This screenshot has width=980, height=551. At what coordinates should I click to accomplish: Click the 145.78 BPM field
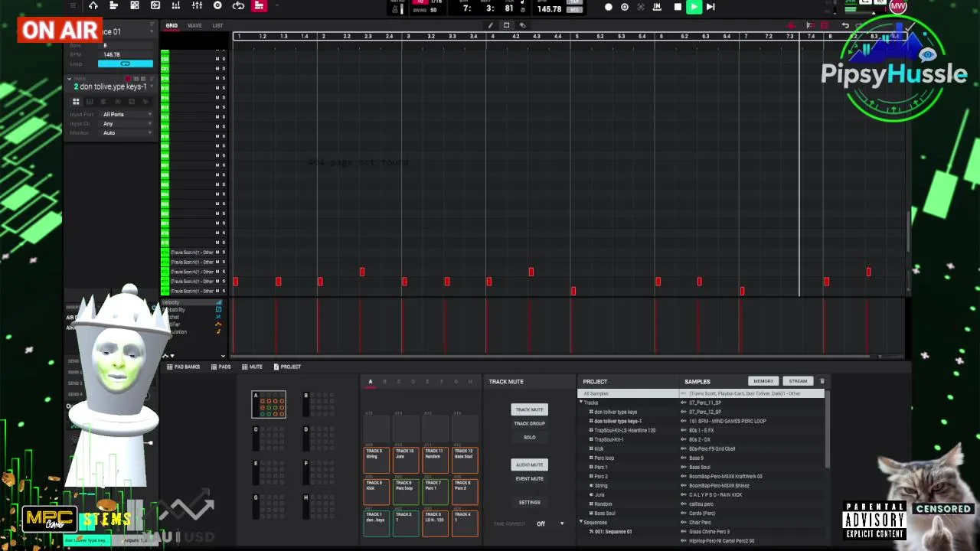pyautogui.click(x=549, y=8)
